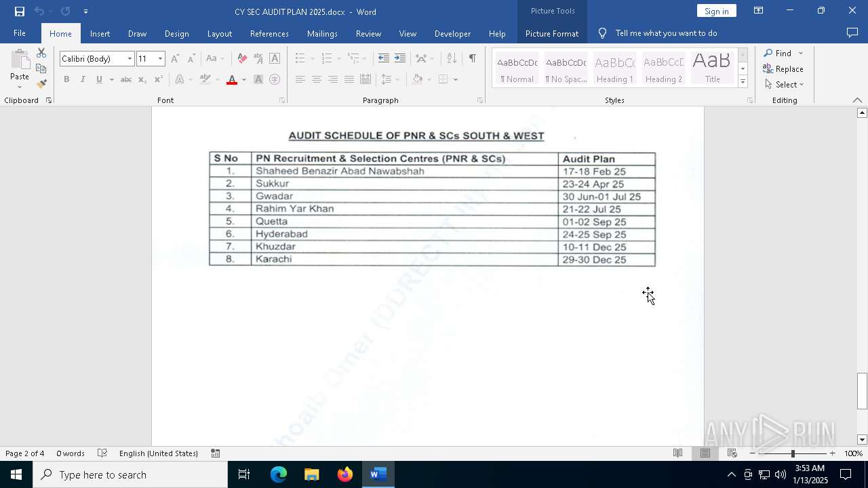Switch to the Picture Format tab
Image resolution: width=868 pixels, height=488 pixels.
pos(552,33)
